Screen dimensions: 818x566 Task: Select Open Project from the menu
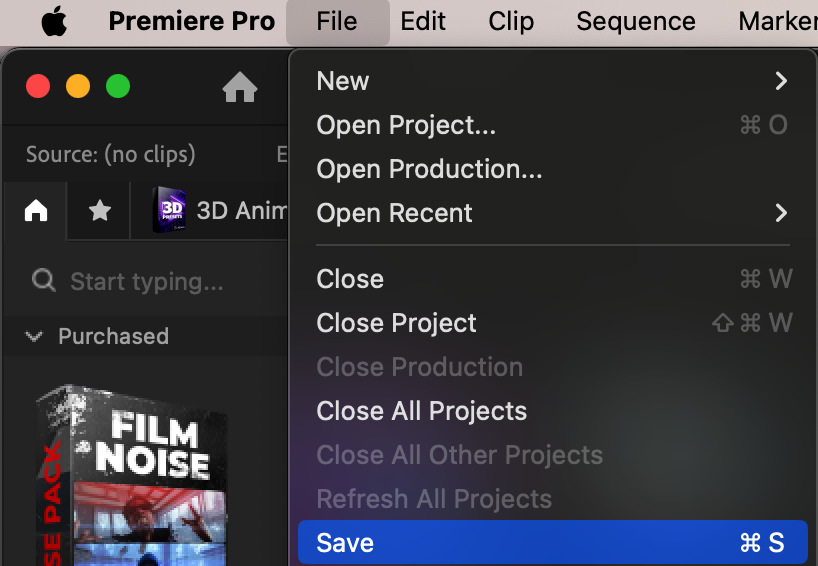pyautogui.click(x=406, y=125)
